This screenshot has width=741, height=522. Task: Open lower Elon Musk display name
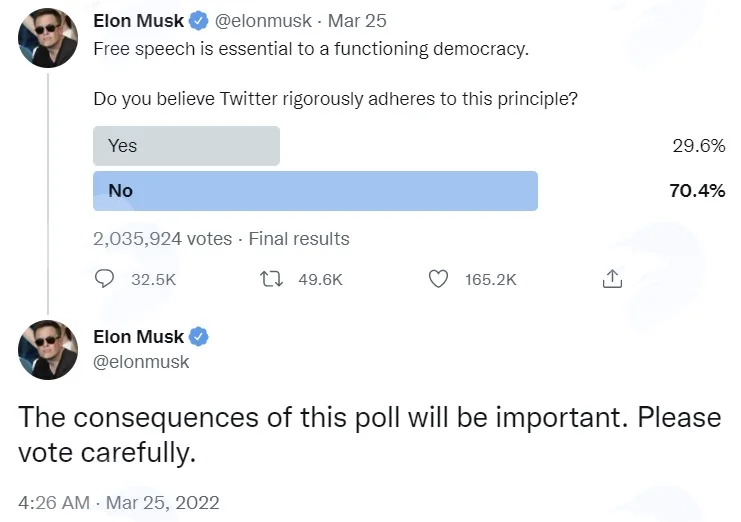click(x=138, y=337)
